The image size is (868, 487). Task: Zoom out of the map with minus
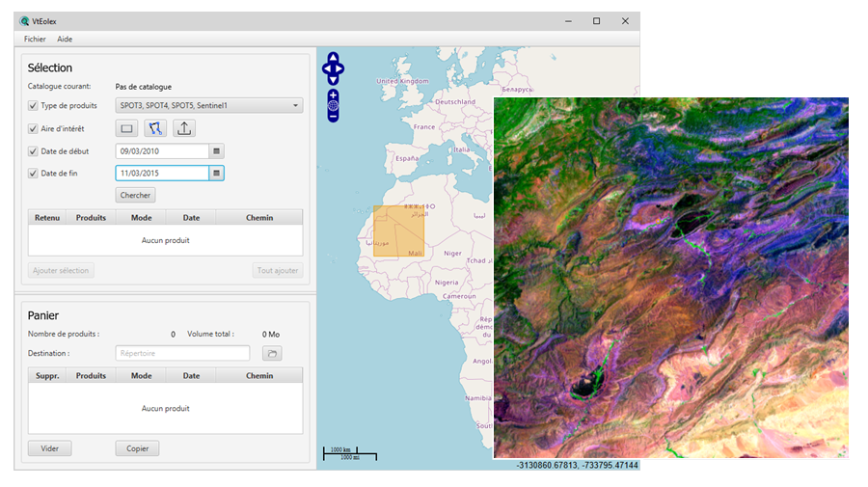333,117
